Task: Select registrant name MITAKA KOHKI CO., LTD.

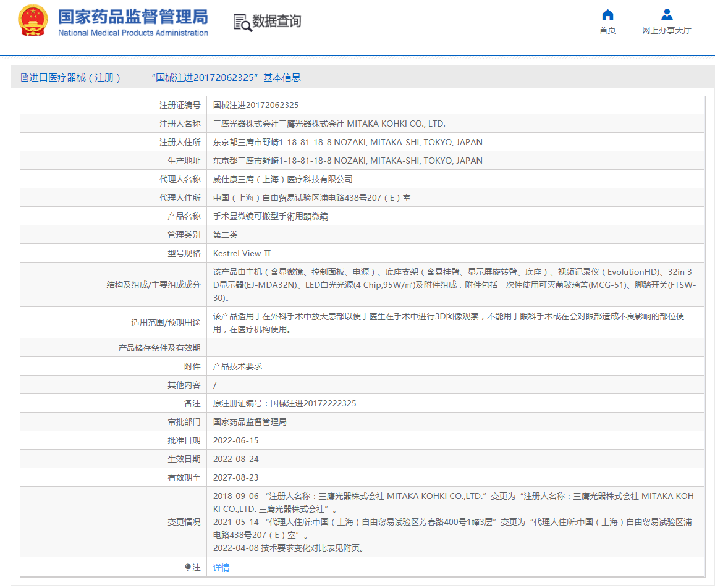Action: [x=396, y=124]
